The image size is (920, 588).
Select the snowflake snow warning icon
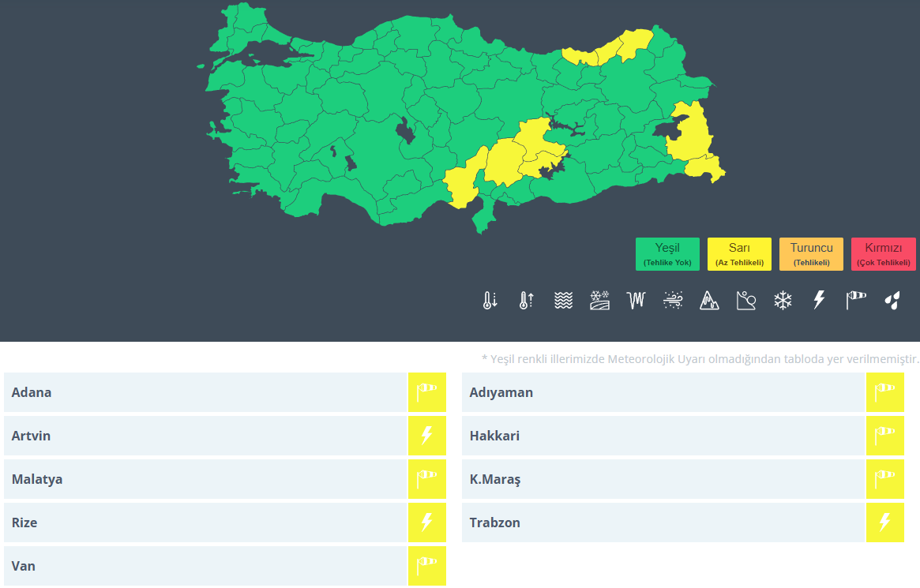tap(783, 301)
